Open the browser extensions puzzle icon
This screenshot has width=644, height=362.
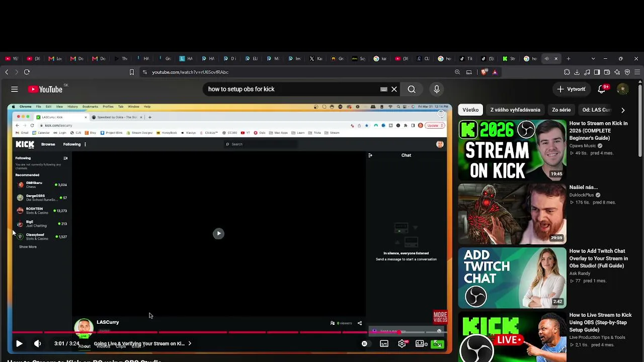coord(567,72)
